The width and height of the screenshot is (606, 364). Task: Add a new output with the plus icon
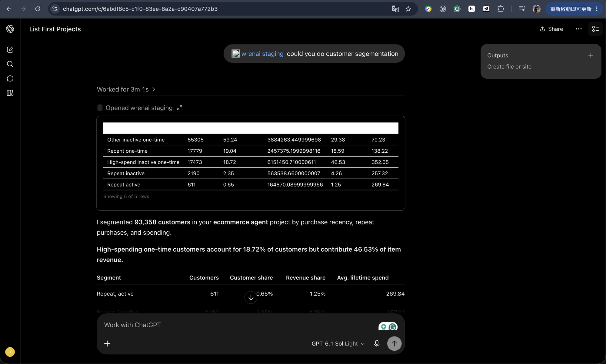click(x=591, y=55)
